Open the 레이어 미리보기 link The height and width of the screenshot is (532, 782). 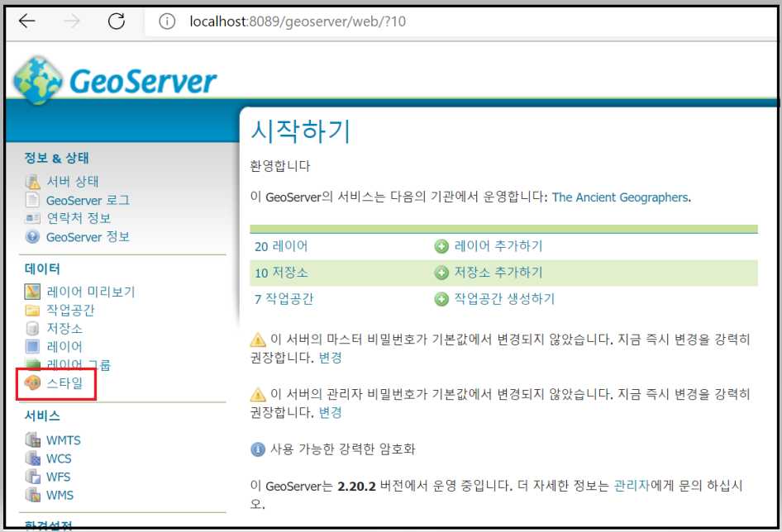(91, 292)
